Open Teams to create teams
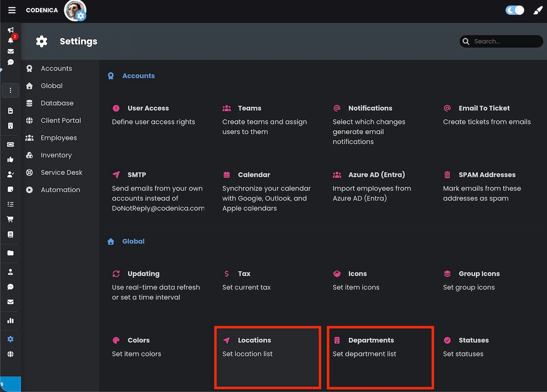Image resolution: width=547 pixels, height=392 pixels. tap(250, 108)
